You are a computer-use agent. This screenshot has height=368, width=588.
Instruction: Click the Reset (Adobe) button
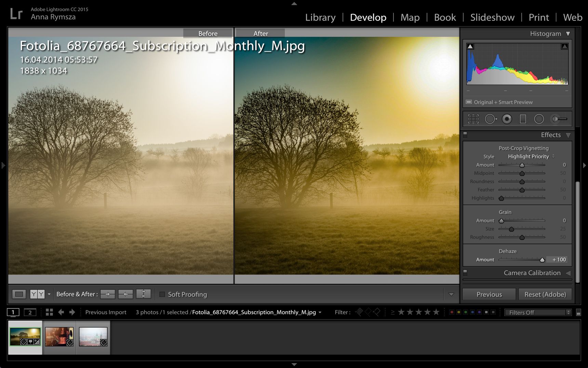click(545, 294)
